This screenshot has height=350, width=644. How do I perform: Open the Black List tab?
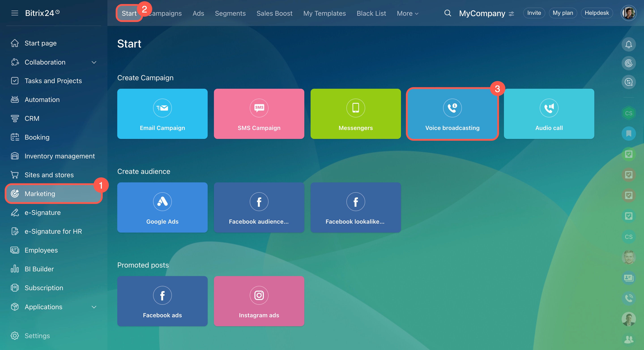tap(371, 13)
